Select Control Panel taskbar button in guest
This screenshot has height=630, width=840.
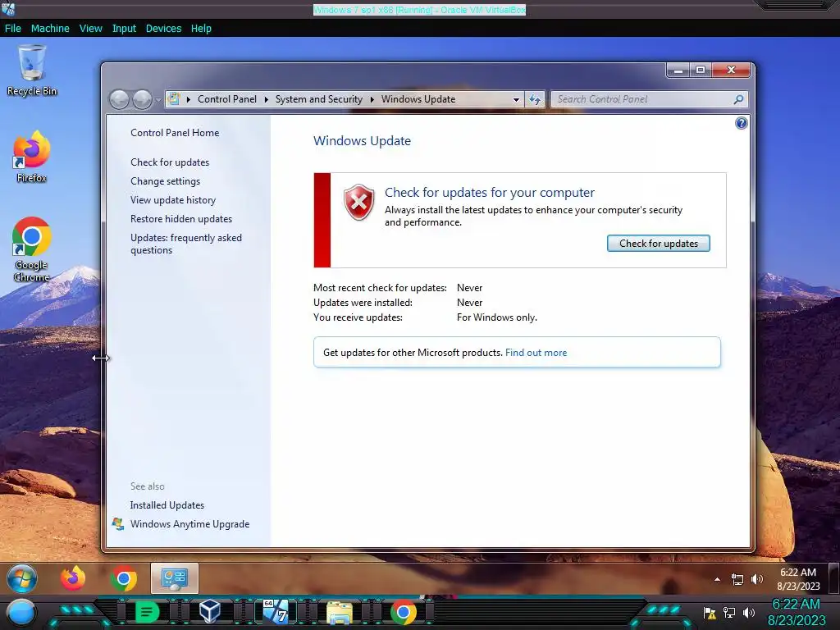(x=175, y=578)
